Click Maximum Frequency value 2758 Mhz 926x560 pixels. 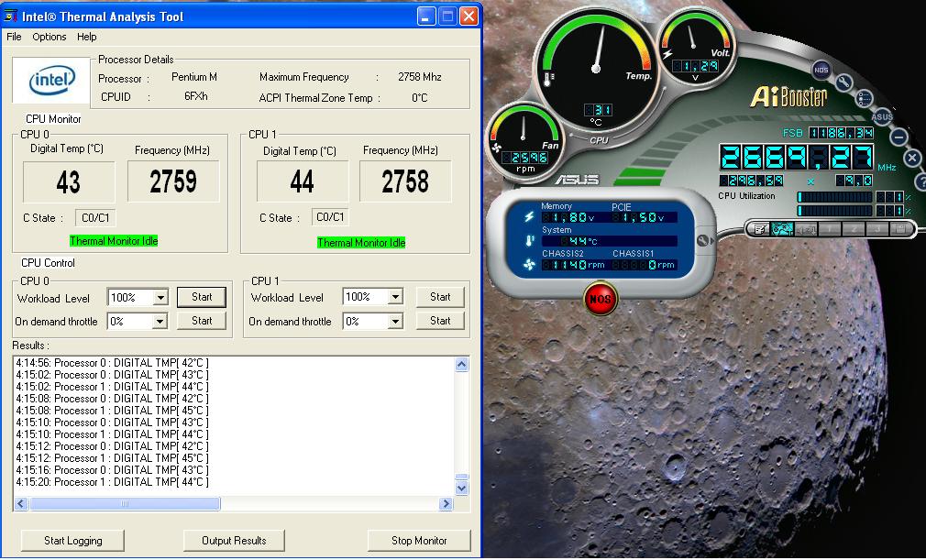(x=419, y=77)
